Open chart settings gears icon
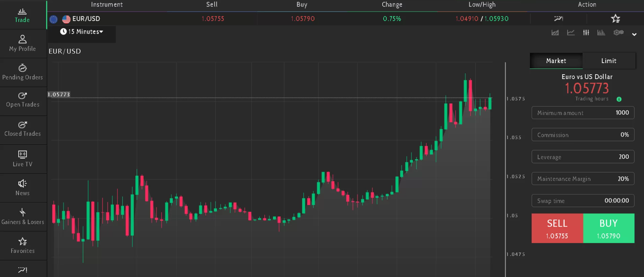The width and height of the screenshot is (644, 277). click(x=618, y=32)
